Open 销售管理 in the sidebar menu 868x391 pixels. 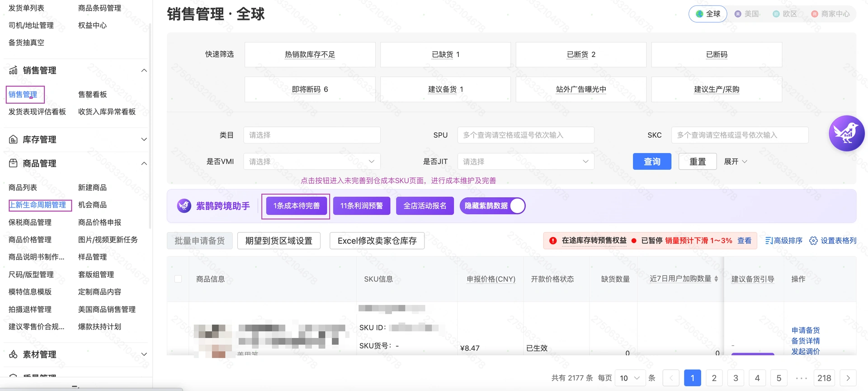(23, 95)
